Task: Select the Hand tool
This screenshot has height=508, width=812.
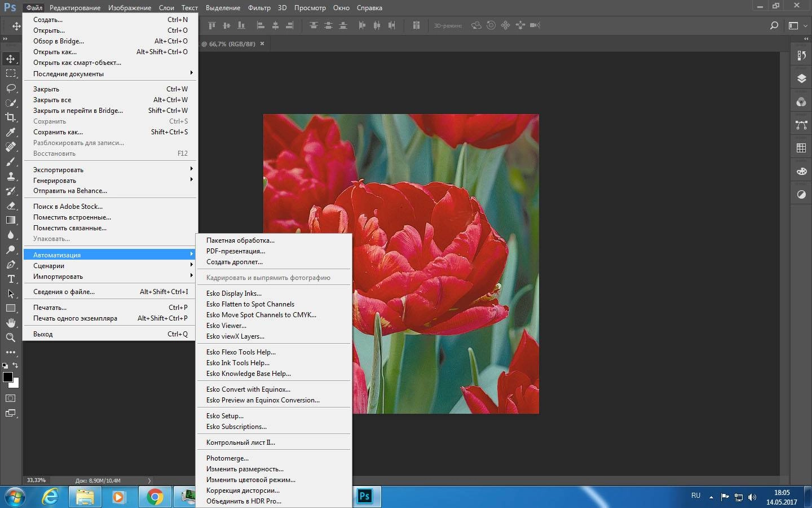Action: (11, 323)
